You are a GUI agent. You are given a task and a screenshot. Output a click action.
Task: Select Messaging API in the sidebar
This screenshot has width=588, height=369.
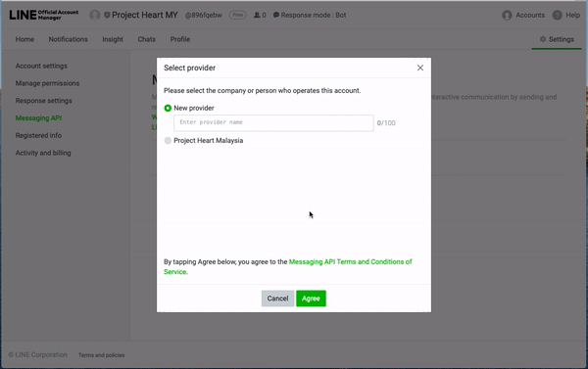[x=38, y=118]
